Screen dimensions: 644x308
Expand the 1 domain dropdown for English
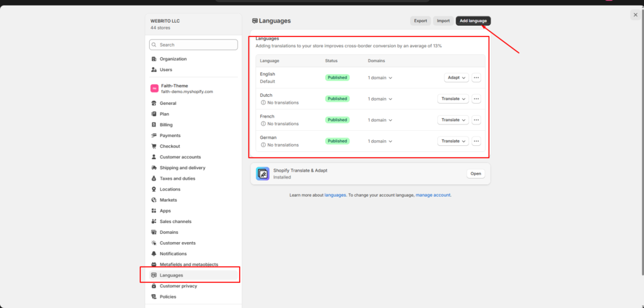[380, 77]
